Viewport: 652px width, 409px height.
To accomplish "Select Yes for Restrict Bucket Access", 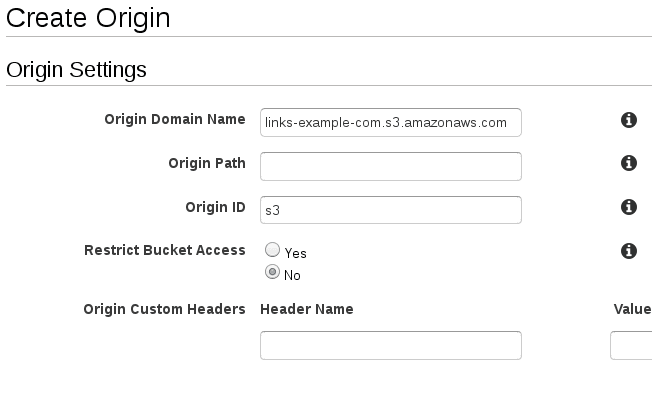I will [x=272, y=252].
